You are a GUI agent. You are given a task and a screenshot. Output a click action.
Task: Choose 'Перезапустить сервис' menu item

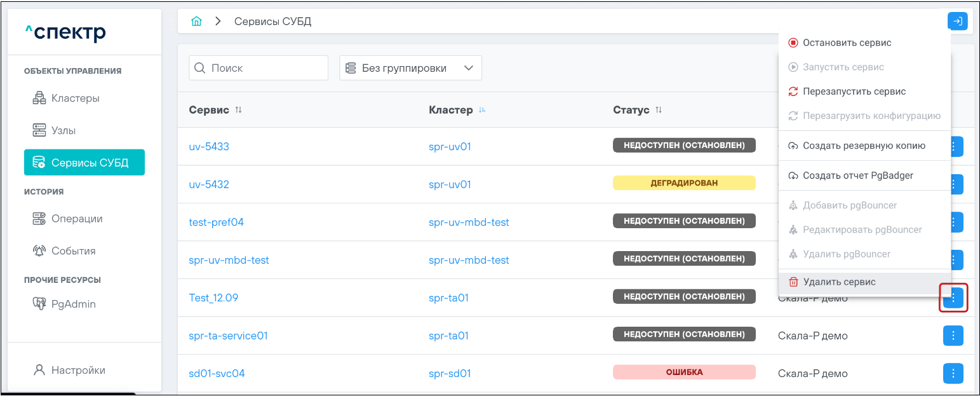pos(854,92)
